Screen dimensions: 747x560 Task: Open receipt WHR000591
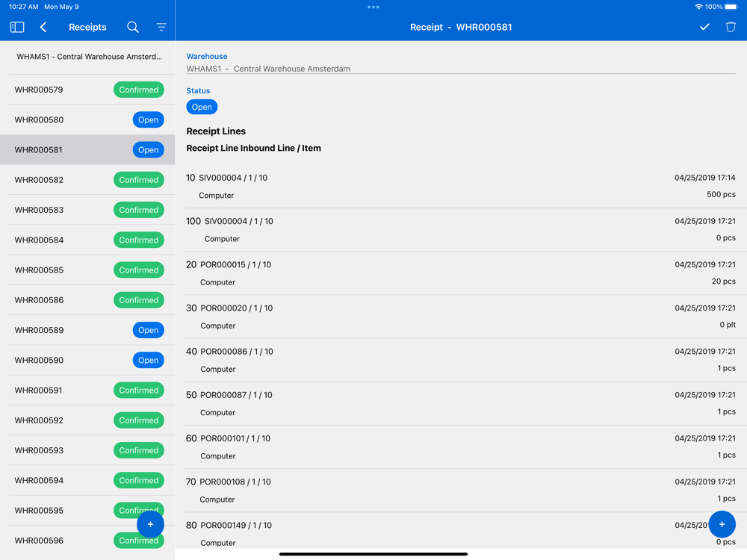click(x=87, y=390)
